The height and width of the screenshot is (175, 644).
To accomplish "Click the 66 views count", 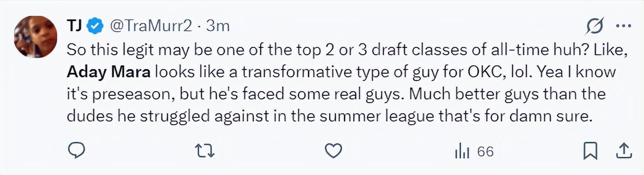I will (x=485, y=152).
